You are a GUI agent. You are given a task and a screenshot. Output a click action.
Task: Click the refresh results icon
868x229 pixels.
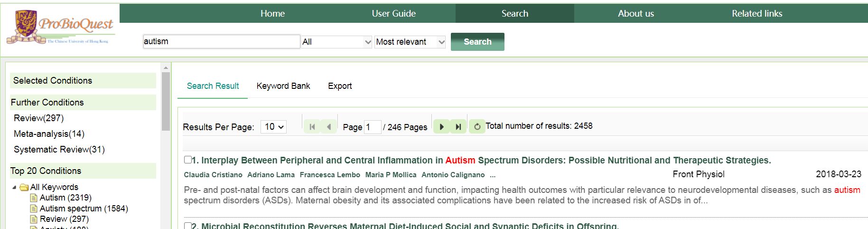tap(477, 127)
